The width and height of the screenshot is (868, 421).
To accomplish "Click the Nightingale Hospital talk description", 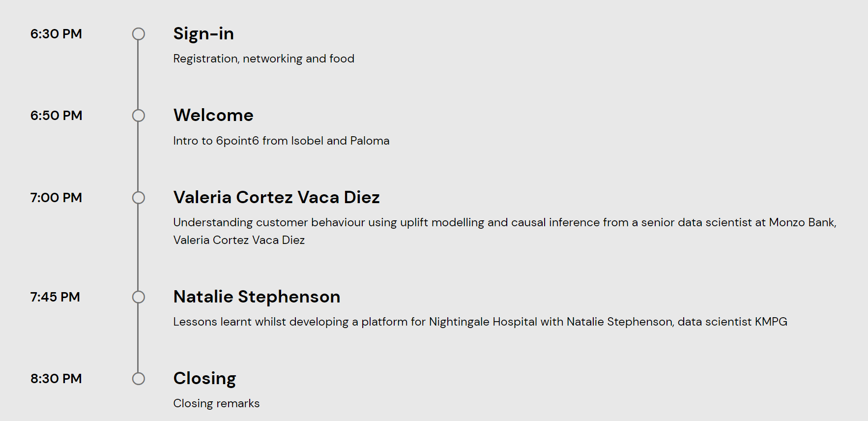I will 480,322.
